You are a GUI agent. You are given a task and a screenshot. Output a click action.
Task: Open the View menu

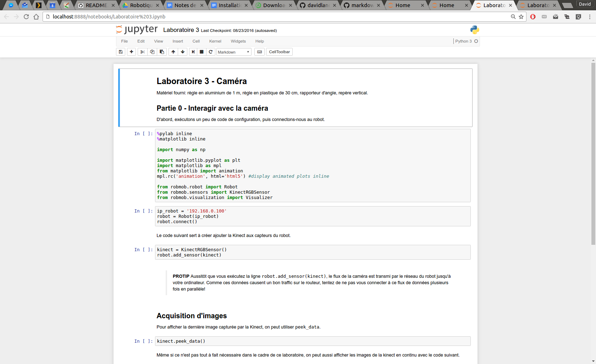[x=159, y=41]
